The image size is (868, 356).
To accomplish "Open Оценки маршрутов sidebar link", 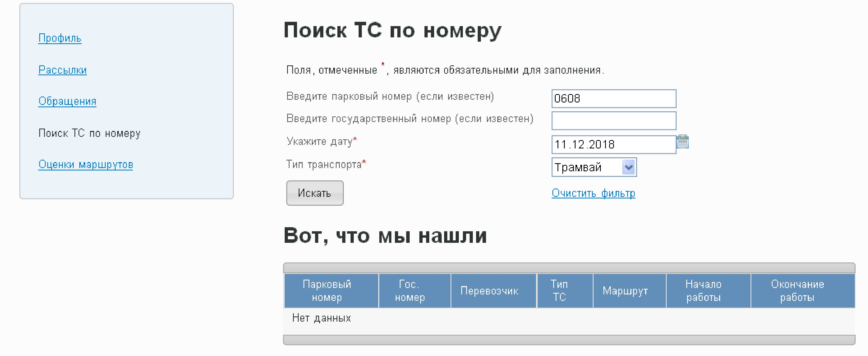I will [85, 165].
